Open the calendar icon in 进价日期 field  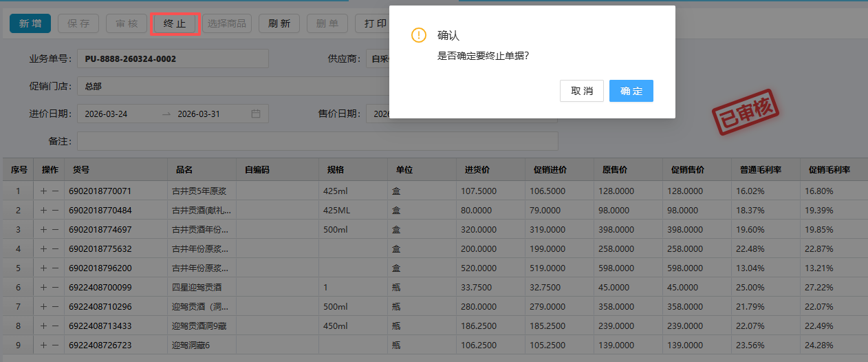pos(256,114)
